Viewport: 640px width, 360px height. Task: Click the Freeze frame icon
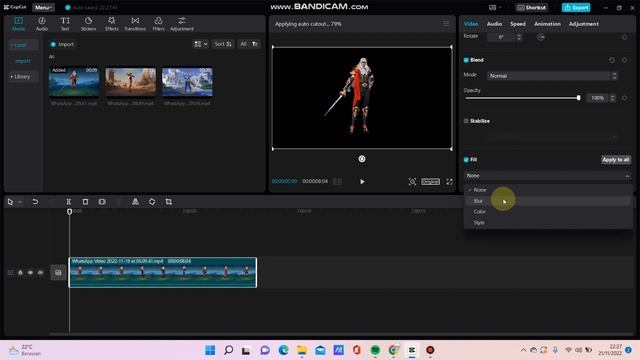[x=102, y=202]
